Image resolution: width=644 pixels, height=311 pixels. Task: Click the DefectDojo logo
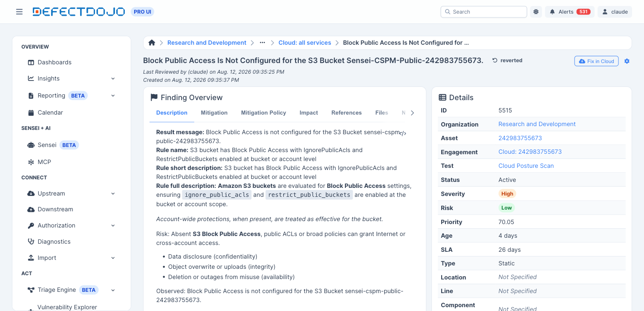point(79,12)
